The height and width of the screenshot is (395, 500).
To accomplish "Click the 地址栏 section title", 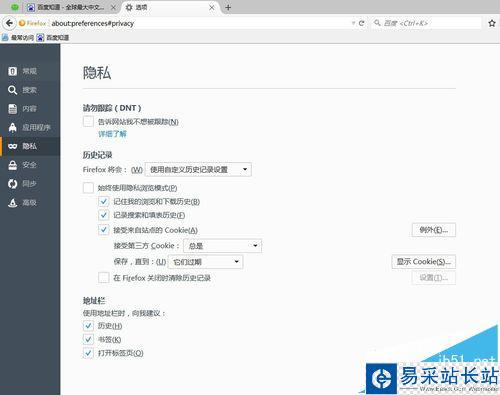I will tap(94, 301).
